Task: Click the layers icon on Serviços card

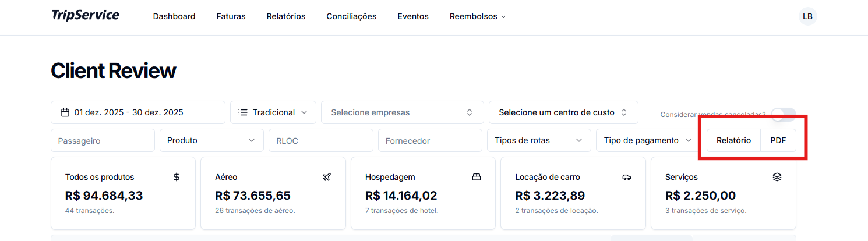Action: (777, 177)
